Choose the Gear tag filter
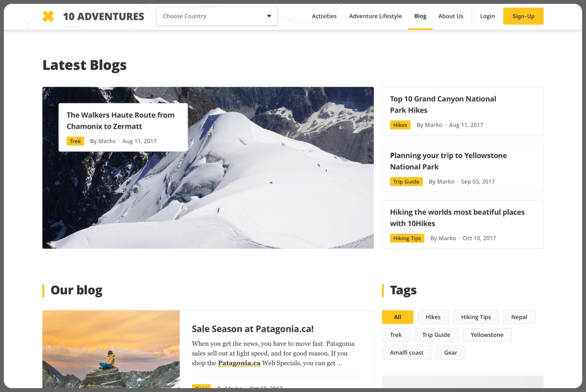Image resolution: width=586 pixels, height=392 pixels. [451, 353]
